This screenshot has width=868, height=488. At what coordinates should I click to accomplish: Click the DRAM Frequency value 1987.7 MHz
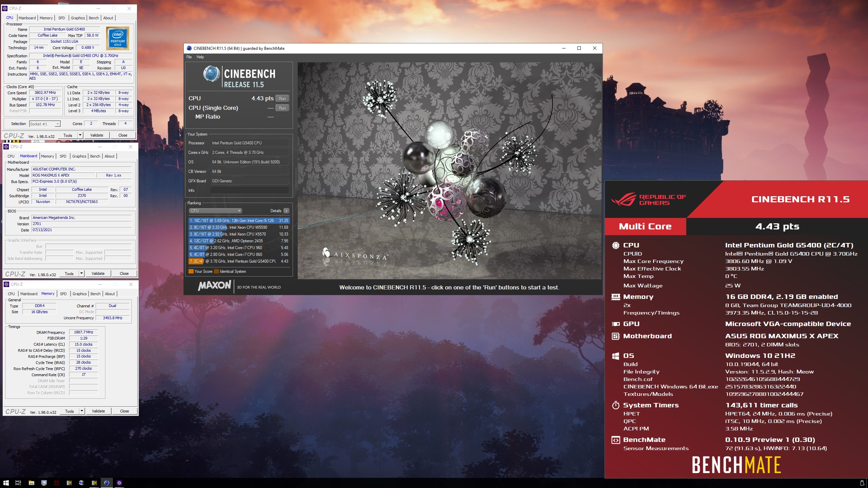point(84,332)
